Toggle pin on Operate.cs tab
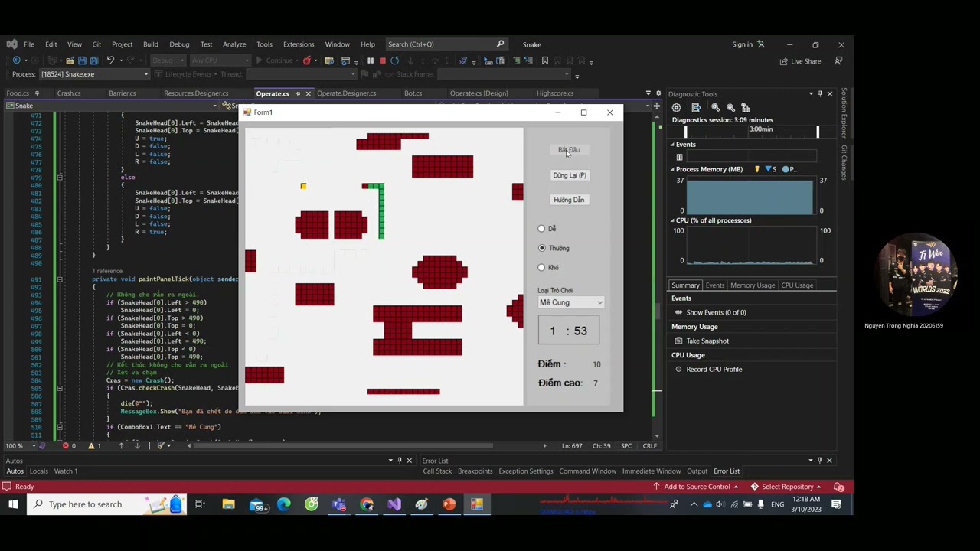This screenshot has width=980, height=551. pyautogui.click(x=298, y=93)
